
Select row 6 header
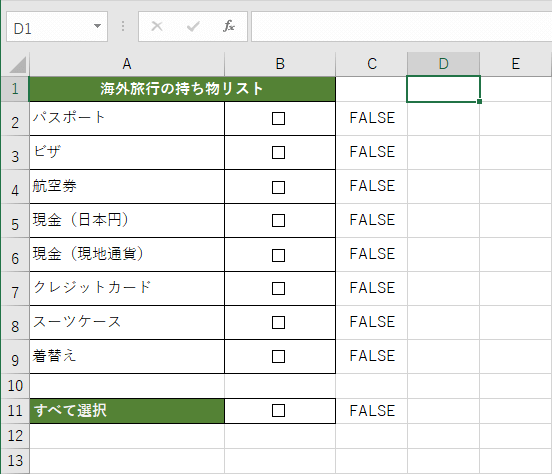tap(15, 255)
